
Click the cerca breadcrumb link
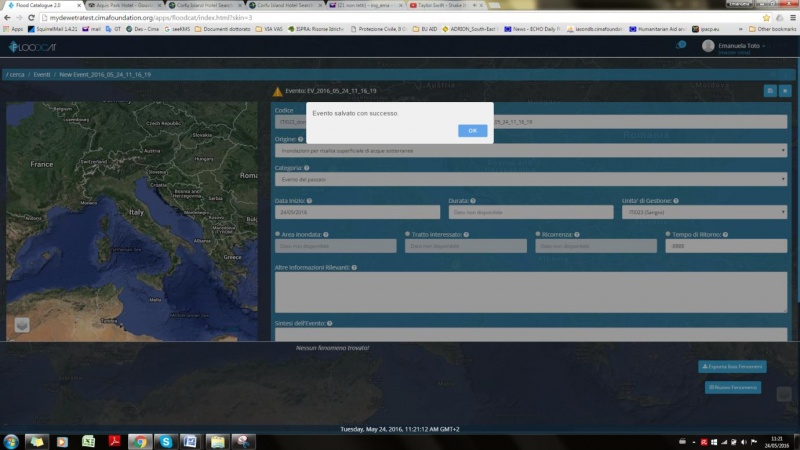(x=17, y=74)
